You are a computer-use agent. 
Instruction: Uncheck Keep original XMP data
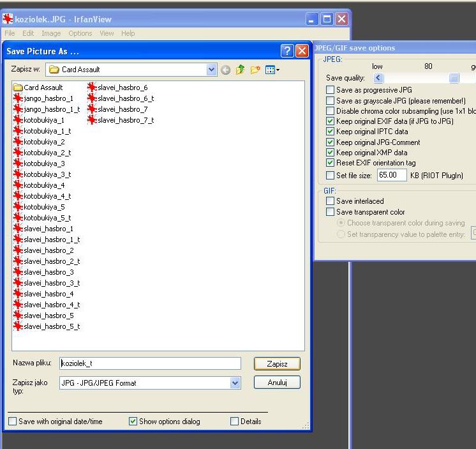(x=330, y=153)
